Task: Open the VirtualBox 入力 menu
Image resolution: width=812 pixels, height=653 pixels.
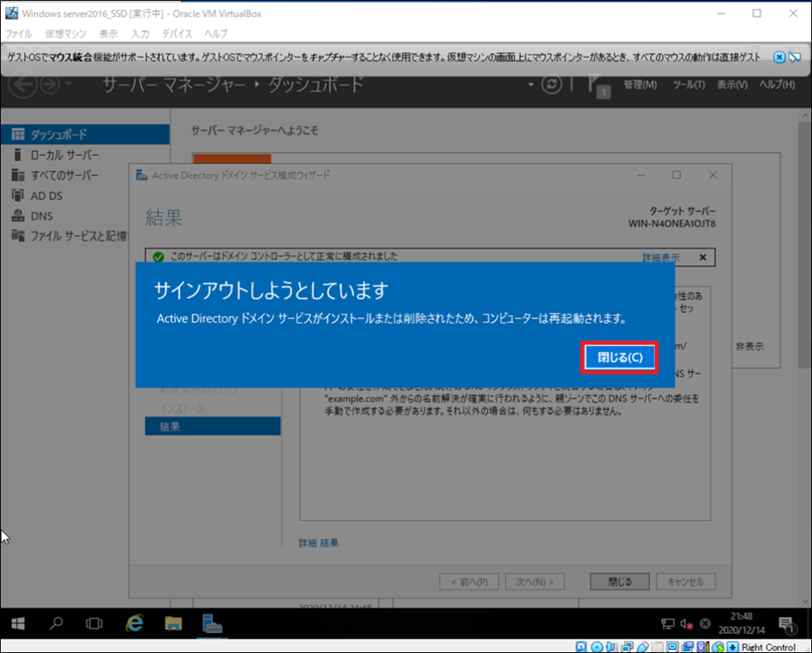Action: pyautogui.click(x=140, y=33)
